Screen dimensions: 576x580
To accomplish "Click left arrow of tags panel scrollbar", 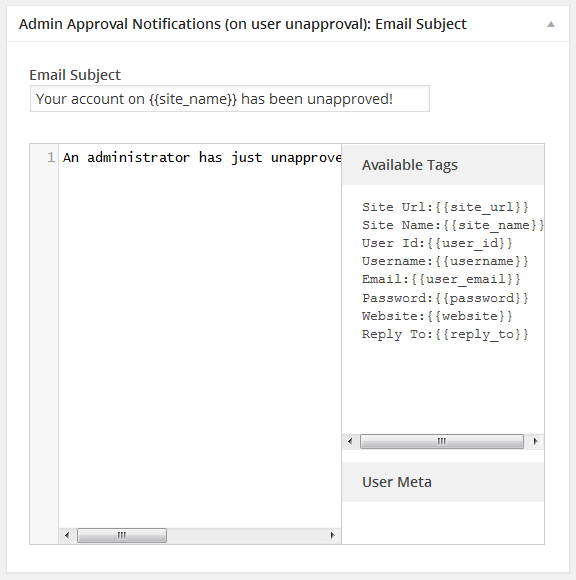I will pos(350,441).
